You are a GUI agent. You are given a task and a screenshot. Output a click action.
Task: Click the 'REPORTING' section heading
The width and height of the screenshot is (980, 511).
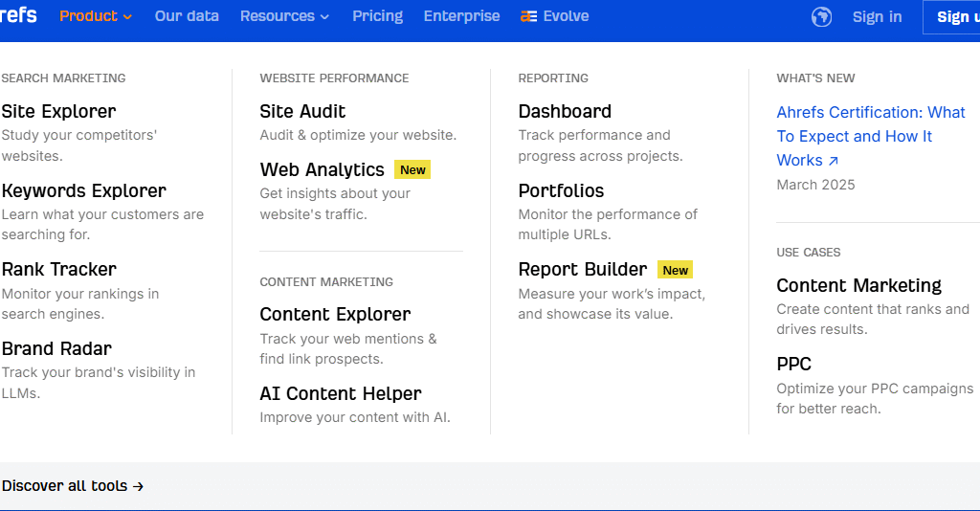(553, 78)
